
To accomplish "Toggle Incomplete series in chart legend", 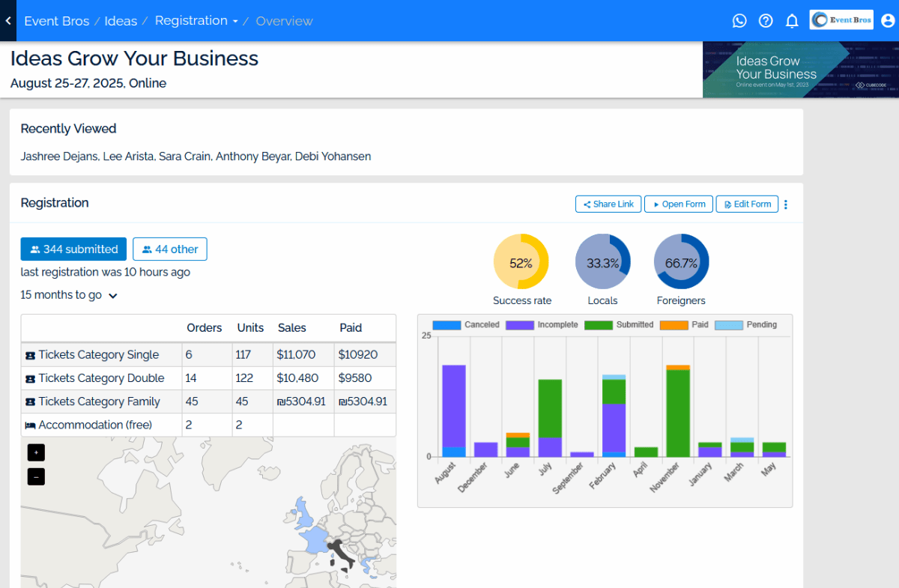I will coord(542,325).
